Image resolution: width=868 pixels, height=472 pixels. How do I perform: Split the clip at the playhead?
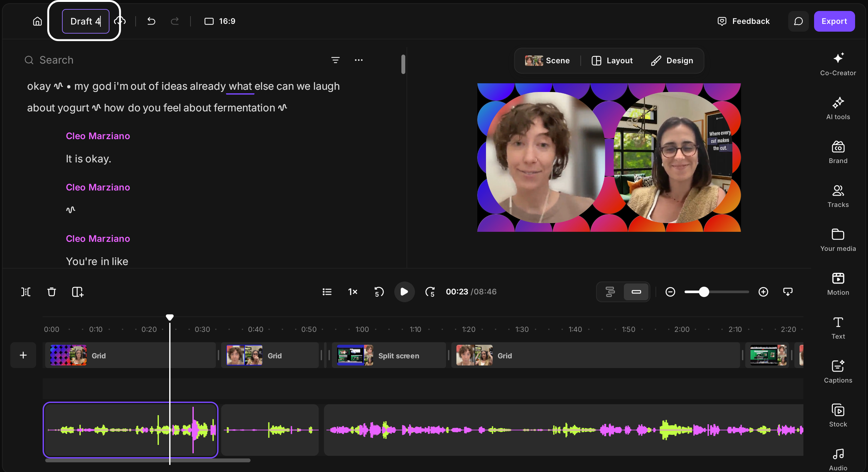[26, 292]
